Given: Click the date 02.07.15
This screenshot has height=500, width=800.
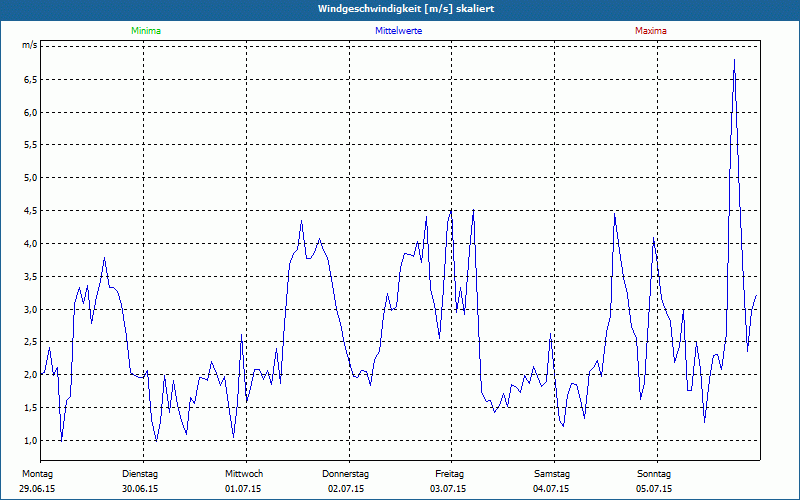Looking at the screenshot, I should tap(346, 489).
